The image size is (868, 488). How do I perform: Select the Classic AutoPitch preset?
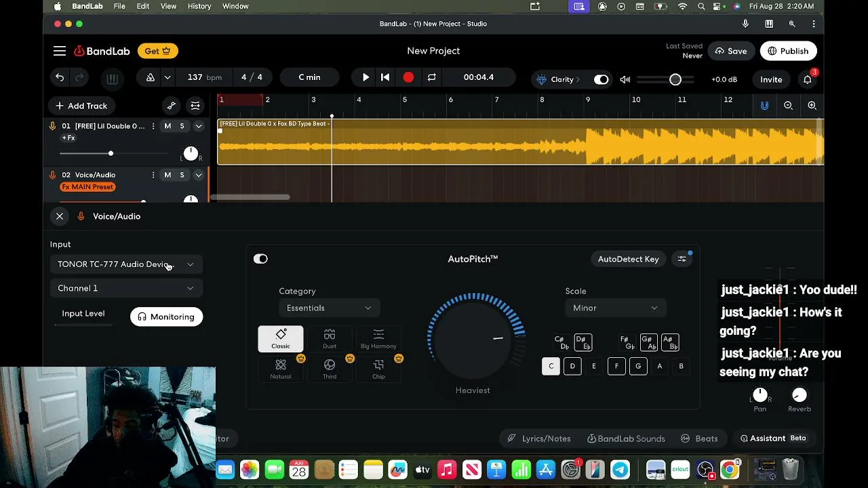(281, 338)
